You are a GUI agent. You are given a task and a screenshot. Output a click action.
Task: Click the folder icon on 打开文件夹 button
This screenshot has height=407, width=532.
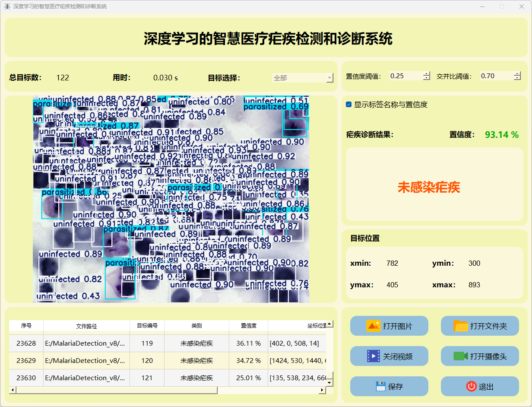point(461,326)
